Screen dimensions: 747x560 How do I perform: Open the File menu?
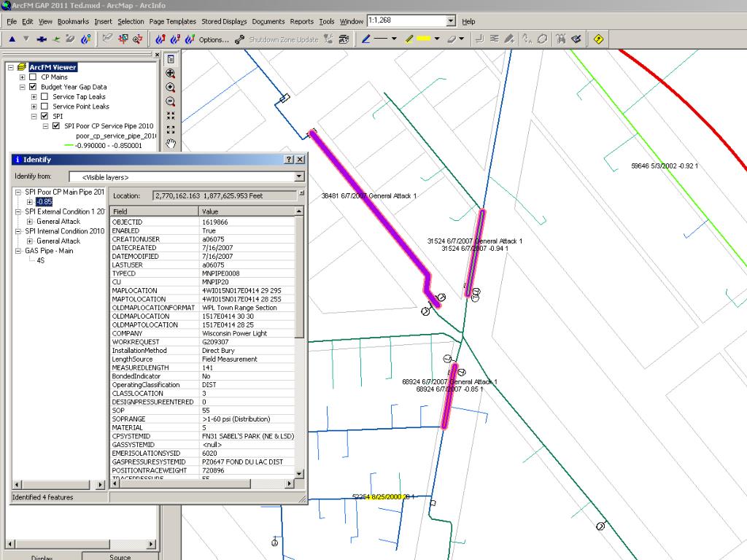12,21
